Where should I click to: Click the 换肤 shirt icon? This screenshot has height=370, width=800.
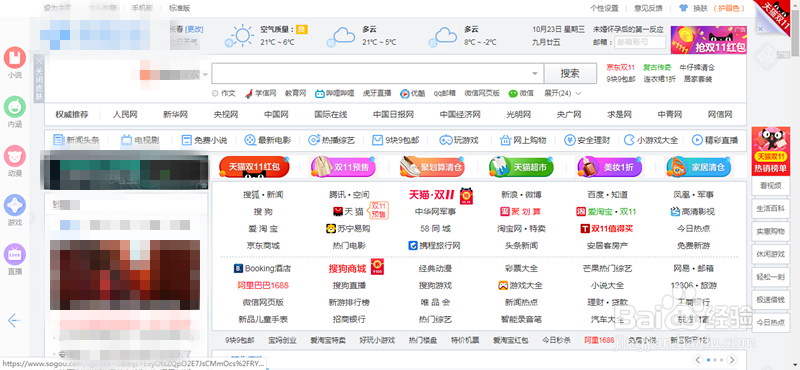pyautogui.click(x=683, y=8)
